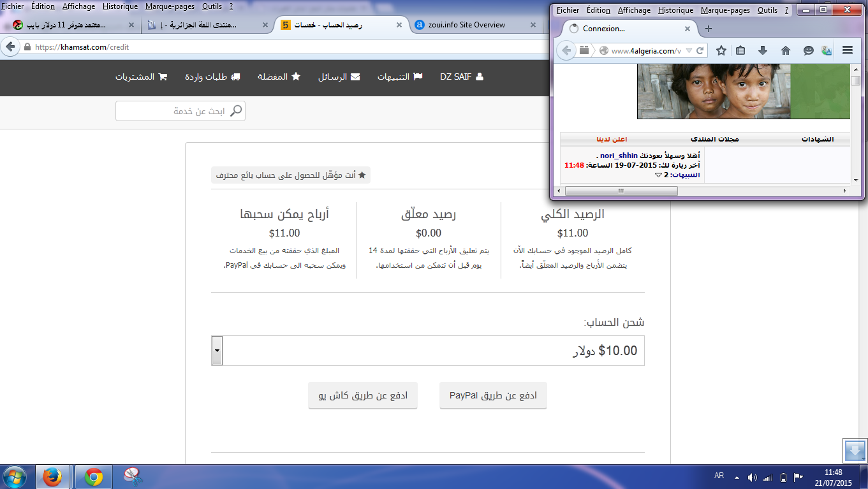Open the URL history dropdown in 4algeria address bar
The image size is (868, 489).
pyautogui.click(x=688, y=51)
